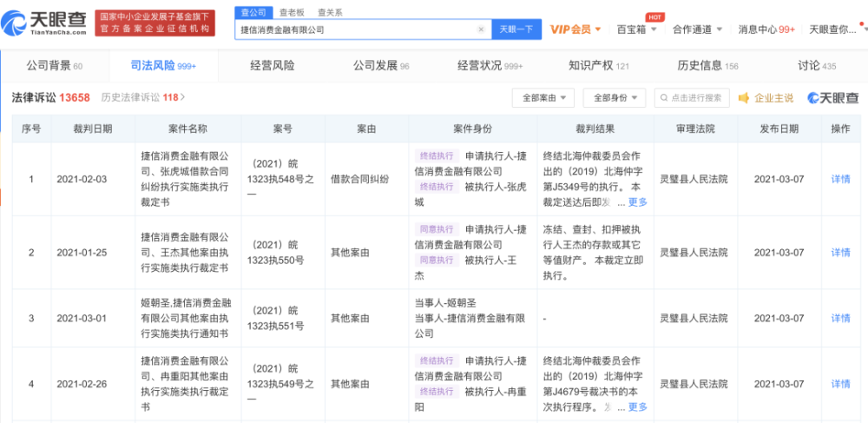The height and width of the screenshot is (423, 868).
Task: Click 灵璧县人民法院 in row 3
Action: tap(694, 319)
